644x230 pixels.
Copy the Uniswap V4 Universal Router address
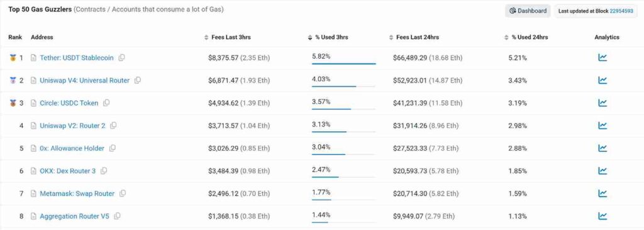pyautogui.click(x=138, y=80)
